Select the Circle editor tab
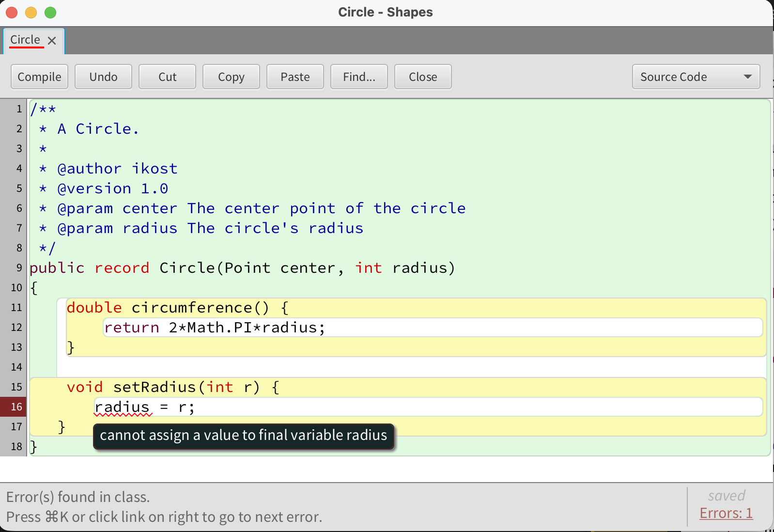 point(25,40)
